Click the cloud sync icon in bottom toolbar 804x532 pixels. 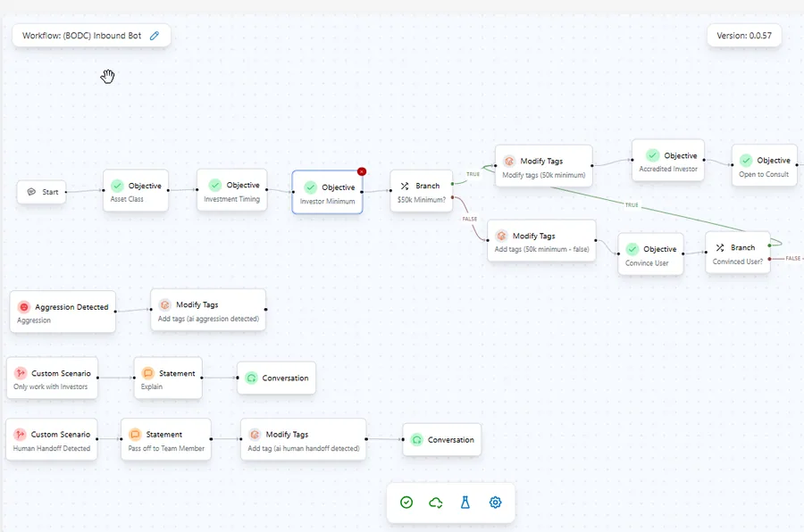(x=435, y=503)
